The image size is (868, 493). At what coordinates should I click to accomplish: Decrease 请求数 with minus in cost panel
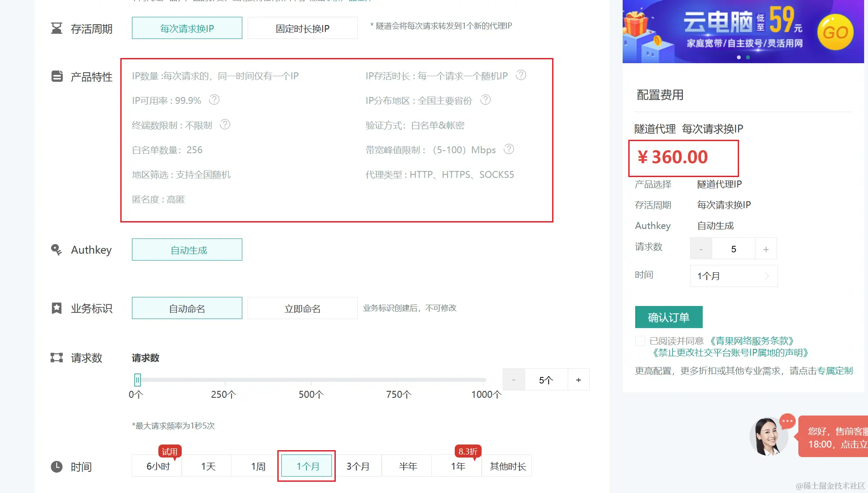(701, 249)
